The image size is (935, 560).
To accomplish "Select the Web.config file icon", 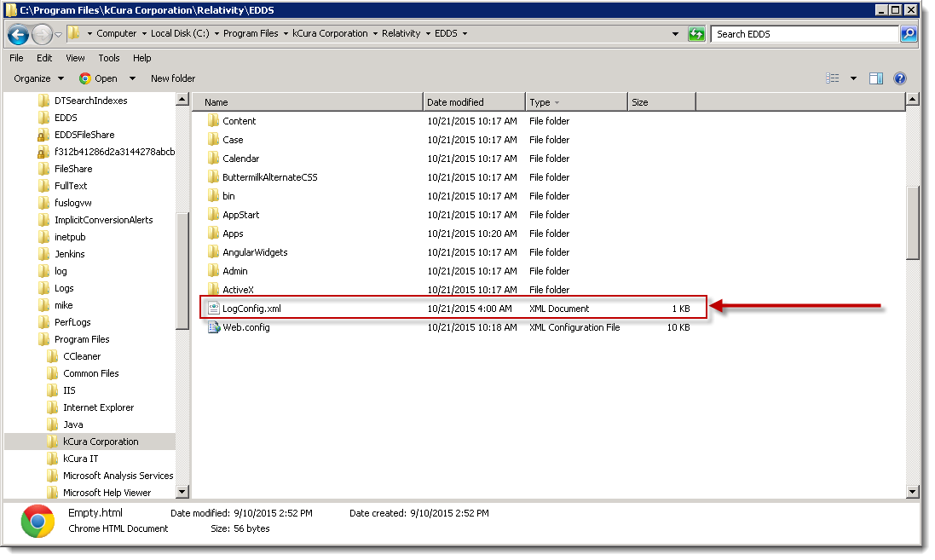I will [214, 327].
